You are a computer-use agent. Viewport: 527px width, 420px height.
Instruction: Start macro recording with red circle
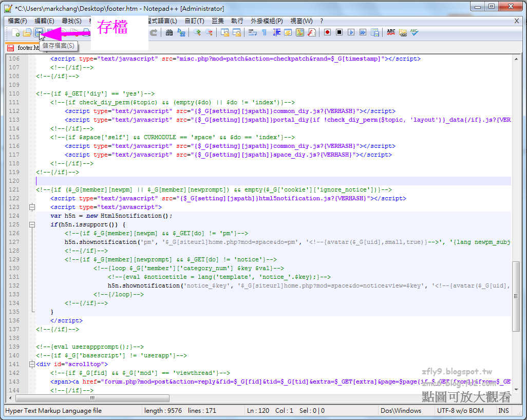[327, 32]
